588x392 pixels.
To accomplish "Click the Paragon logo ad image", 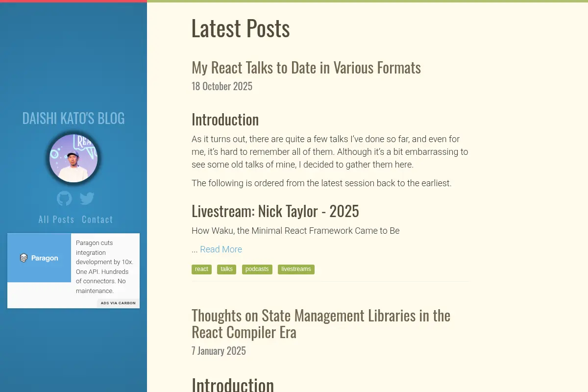I will click(x=39, y=258).
